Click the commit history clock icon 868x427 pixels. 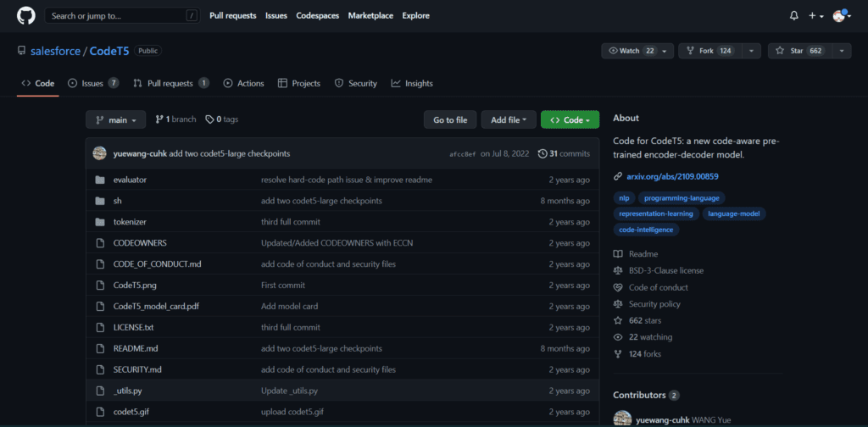click(542, 154)
